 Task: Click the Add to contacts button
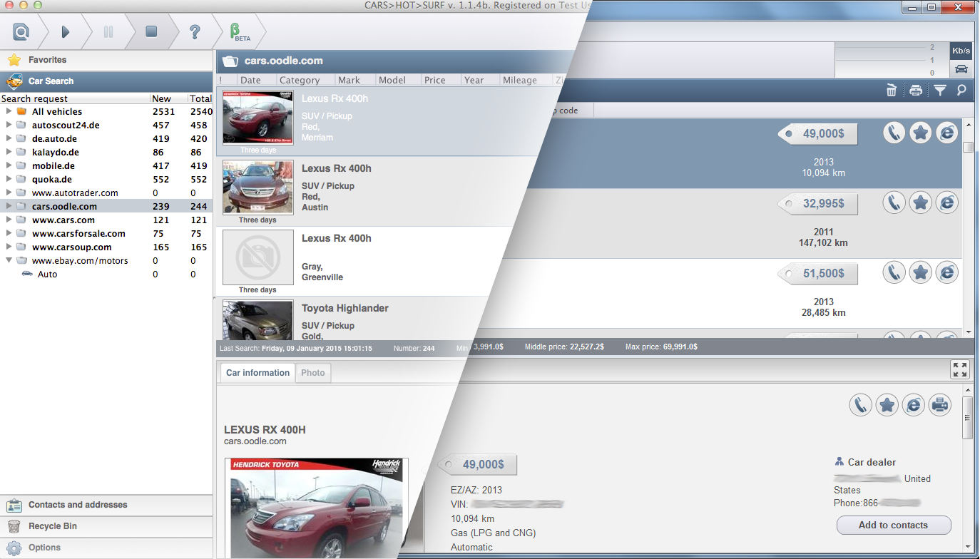click(x=894, y=525)
